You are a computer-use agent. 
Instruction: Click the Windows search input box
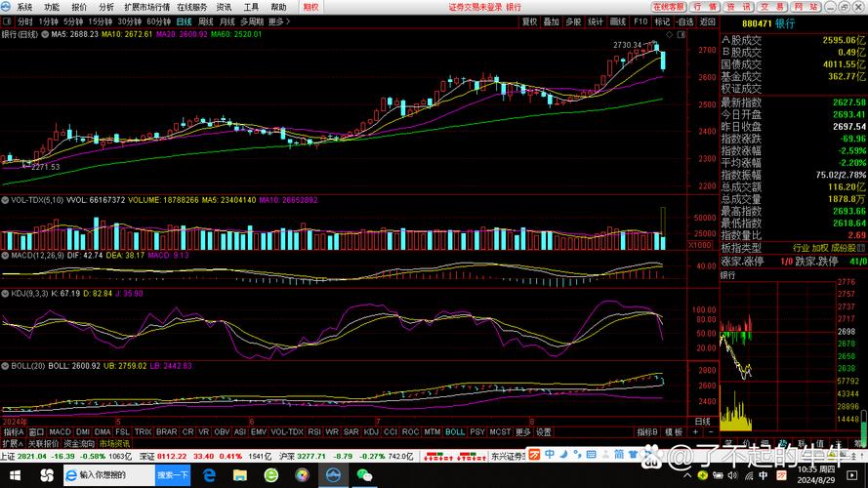pyautogui.click(x=108, y=474)
